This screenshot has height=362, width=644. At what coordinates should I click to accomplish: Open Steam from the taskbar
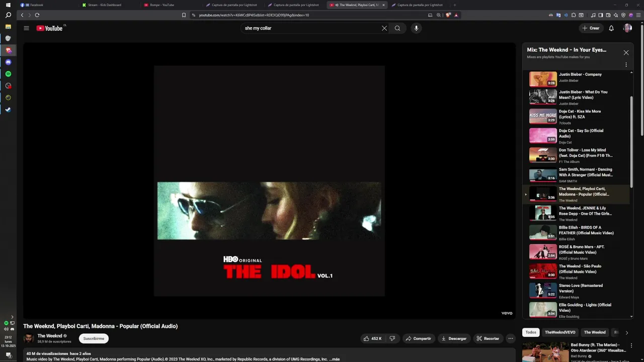point(8,110)
